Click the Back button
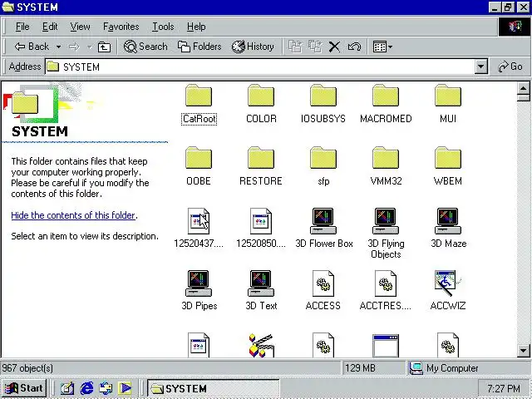This screenshot has width=532, height=399. coord(32,47)
